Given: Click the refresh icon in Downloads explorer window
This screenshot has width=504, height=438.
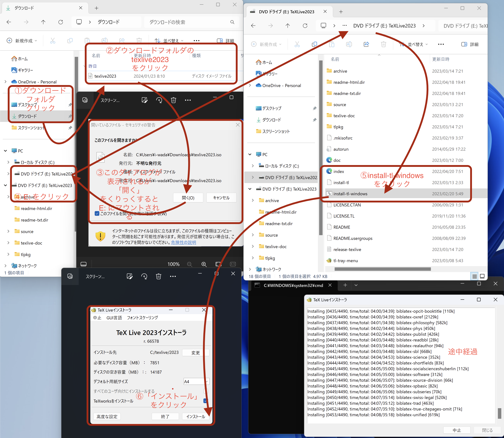Looking at the screenshot, I should [60, 22].
